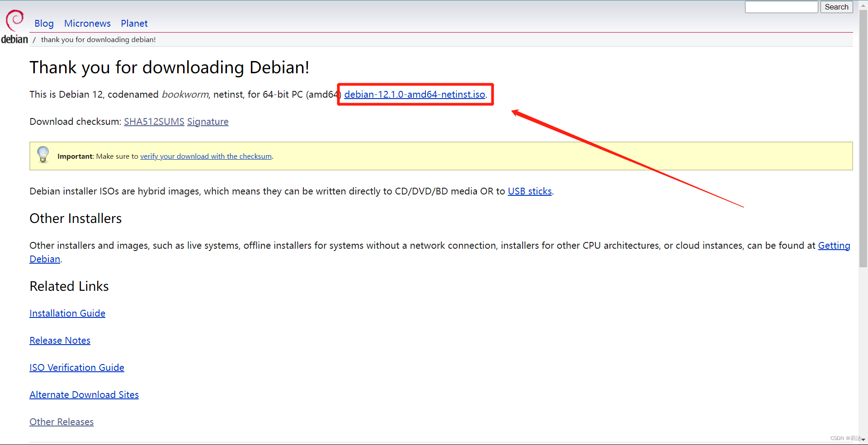Open the checksum Signature link
The height and width of the screenshot is (445, 868).
point(208,122)
